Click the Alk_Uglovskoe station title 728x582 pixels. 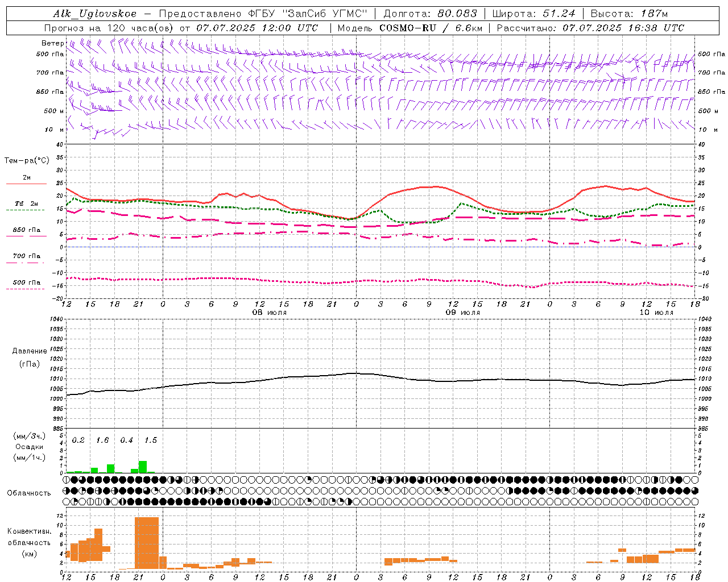coord(95,14)
